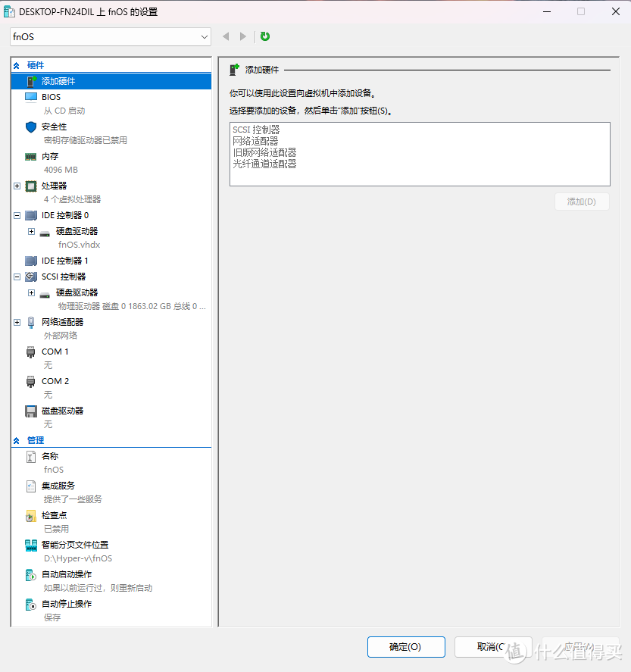Click the forward navigation arrow
The image size is (631, 672).
(243, 36)
